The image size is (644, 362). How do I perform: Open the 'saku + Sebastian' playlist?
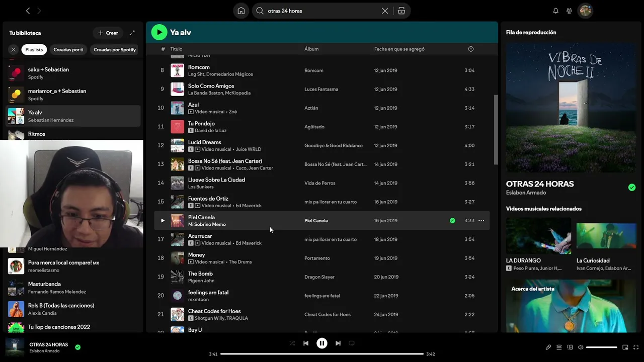click(73, 73)
